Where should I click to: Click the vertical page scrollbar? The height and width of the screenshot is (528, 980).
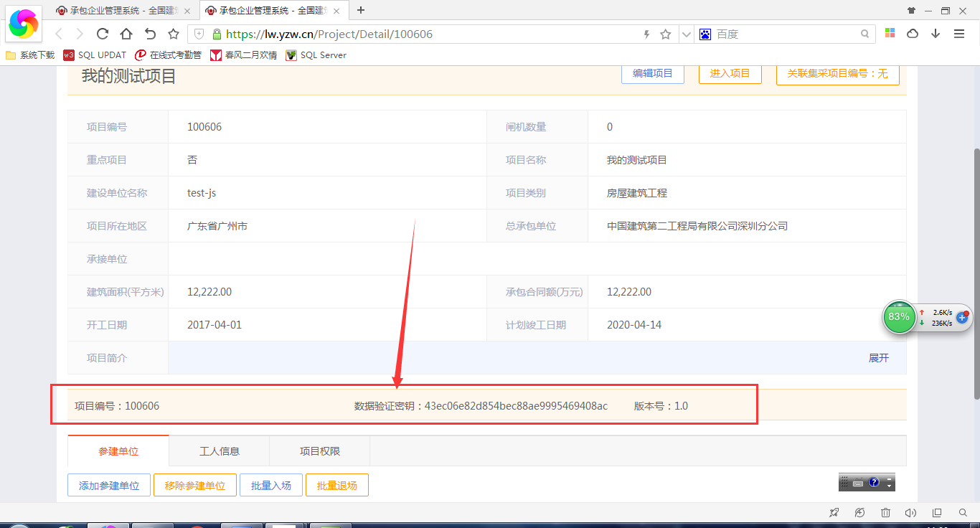click(x=976, y=273)
